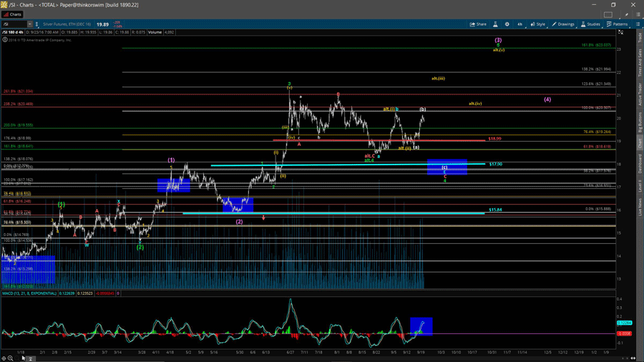644x362 pixels.
Task: Click the Share button in chart toolbar
Action: 478,24
